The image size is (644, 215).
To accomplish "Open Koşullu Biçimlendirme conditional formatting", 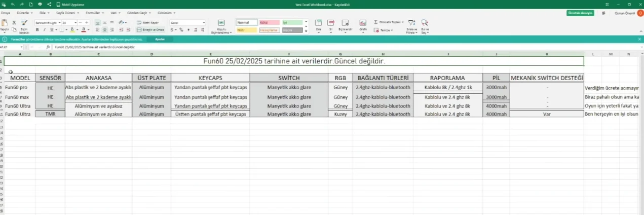I will (x=221, y=26).
